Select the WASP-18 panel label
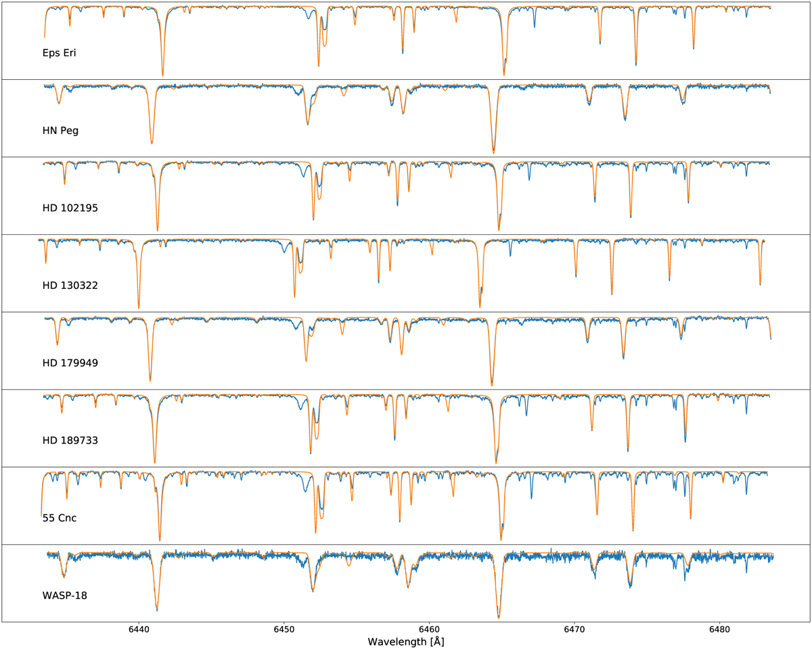The height and width of the screenshot is (649, 812). pos(64,596)
